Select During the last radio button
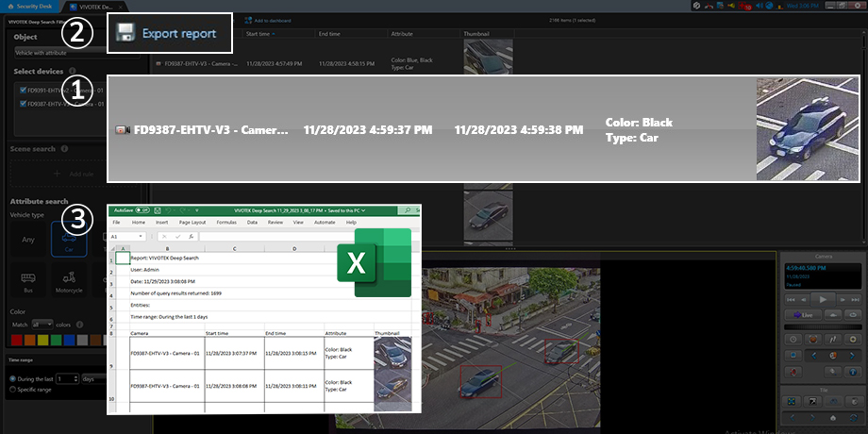Image resolution: width=868 pixels, height=434 pixels. 13,379
